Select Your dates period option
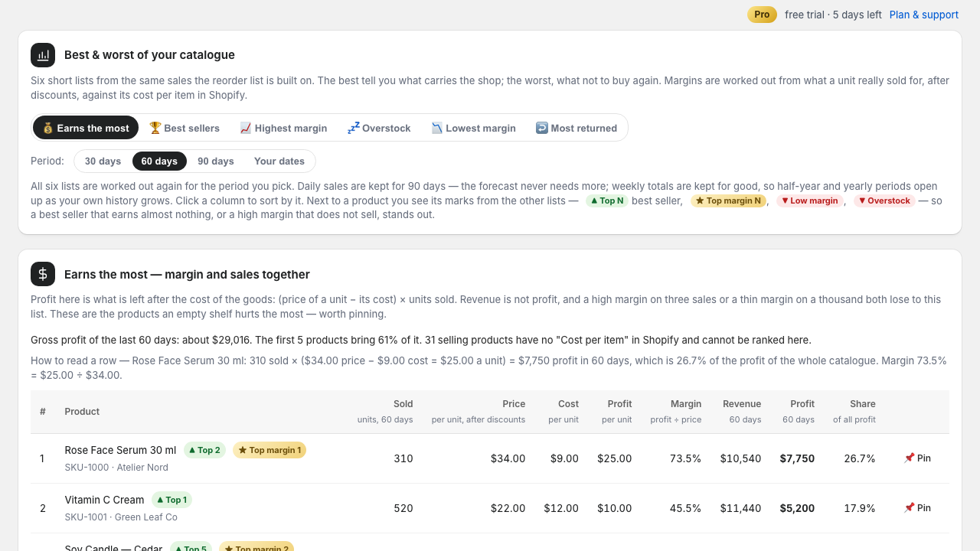 click(279, 161)
